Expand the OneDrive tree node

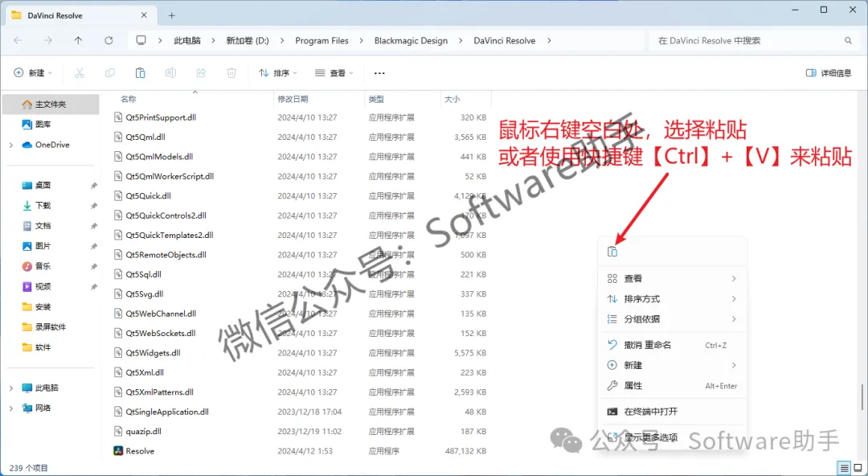point(11,145)
